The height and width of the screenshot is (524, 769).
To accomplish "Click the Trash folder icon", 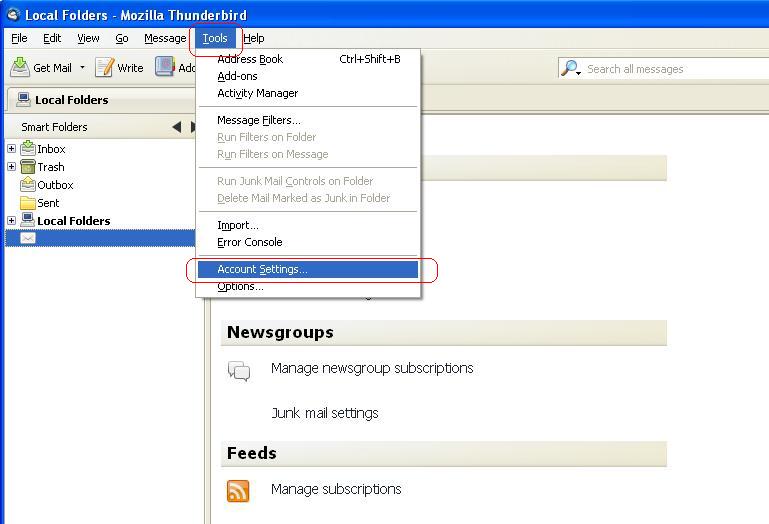I will click(x=28, y=167).
